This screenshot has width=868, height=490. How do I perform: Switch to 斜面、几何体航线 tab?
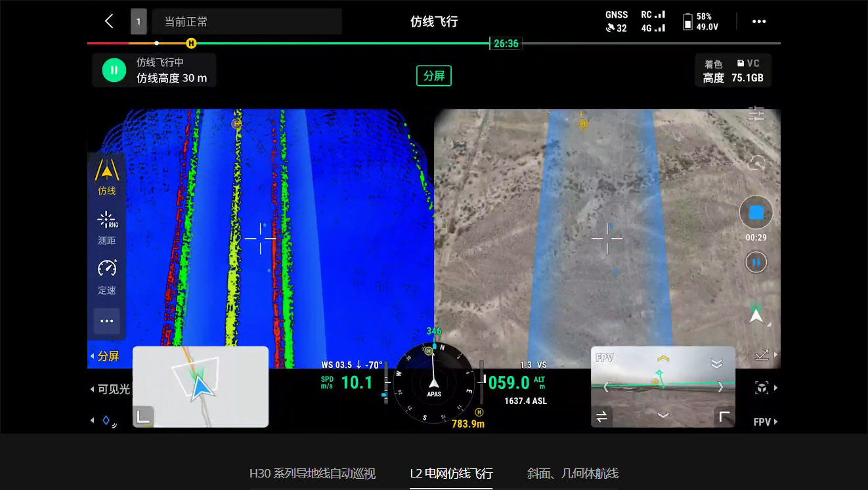tap(573, 474)
